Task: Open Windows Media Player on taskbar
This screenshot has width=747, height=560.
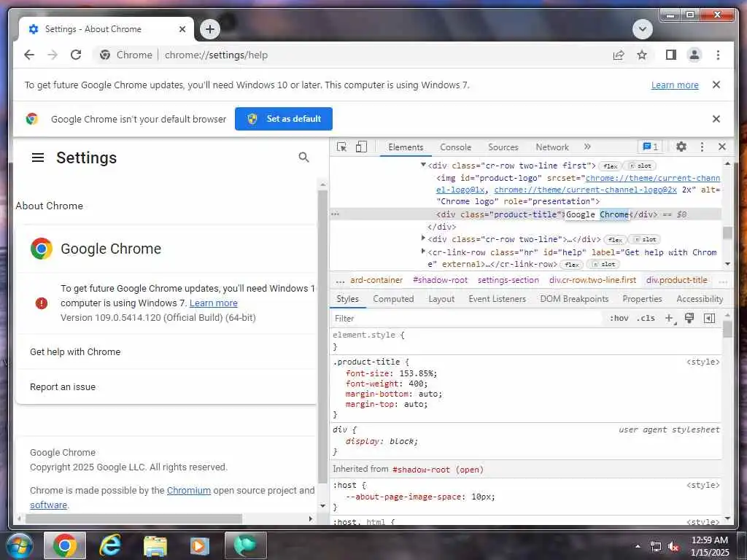Action: [x=200, y=545]
